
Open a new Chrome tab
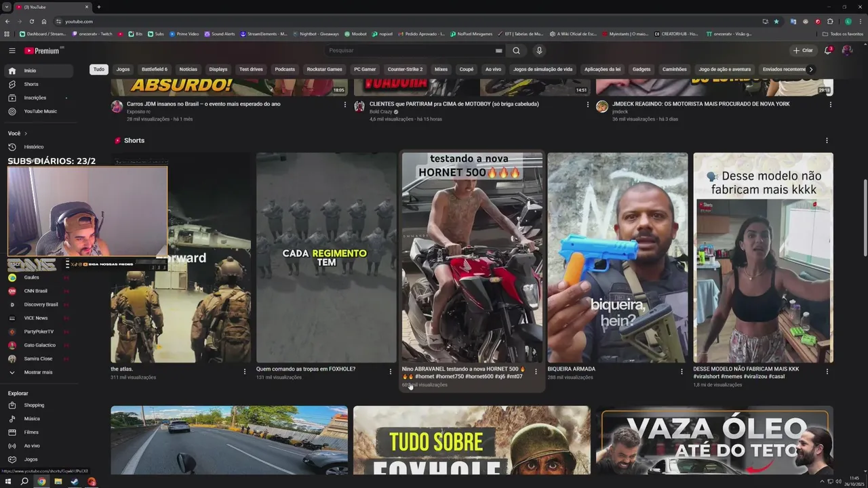pos(99,7)
